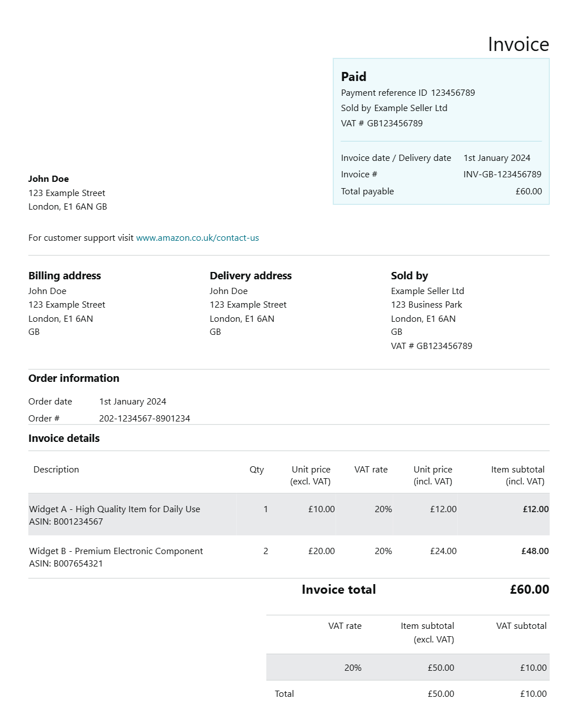Click ASIN B007654321 text
This screenshot has height=728, width=578.
click(x=66, y=564)
